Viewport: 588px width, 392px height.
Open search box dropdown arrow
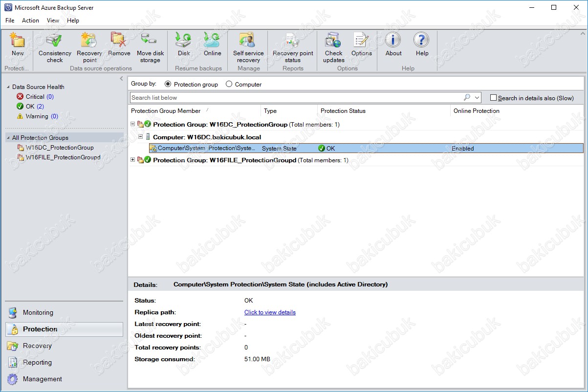tap(477, 98)
